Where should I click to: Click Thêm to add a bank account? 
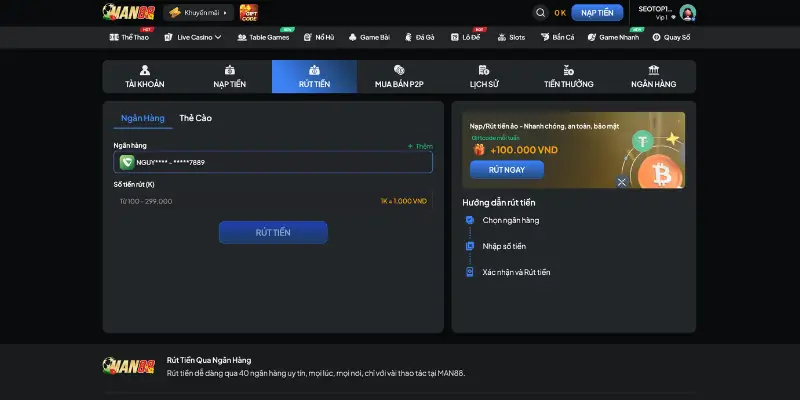click(421, 146)
